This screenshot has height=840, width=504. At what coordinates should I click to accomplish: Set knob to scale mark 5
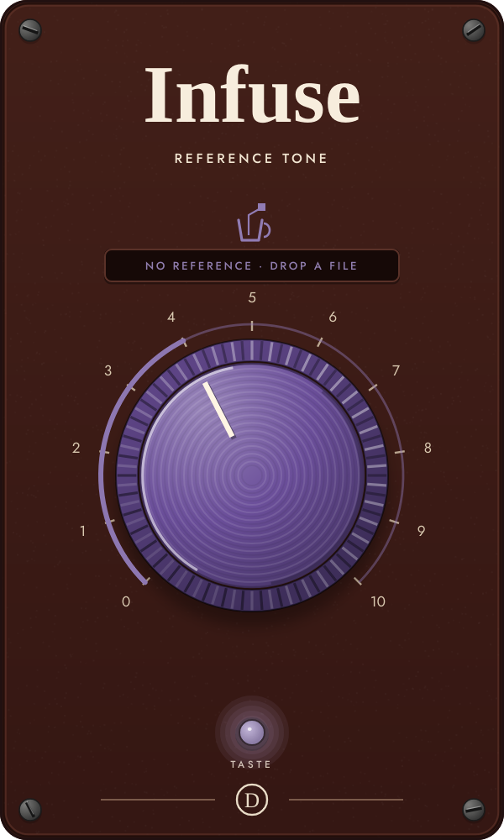click(x=252, y=298)
